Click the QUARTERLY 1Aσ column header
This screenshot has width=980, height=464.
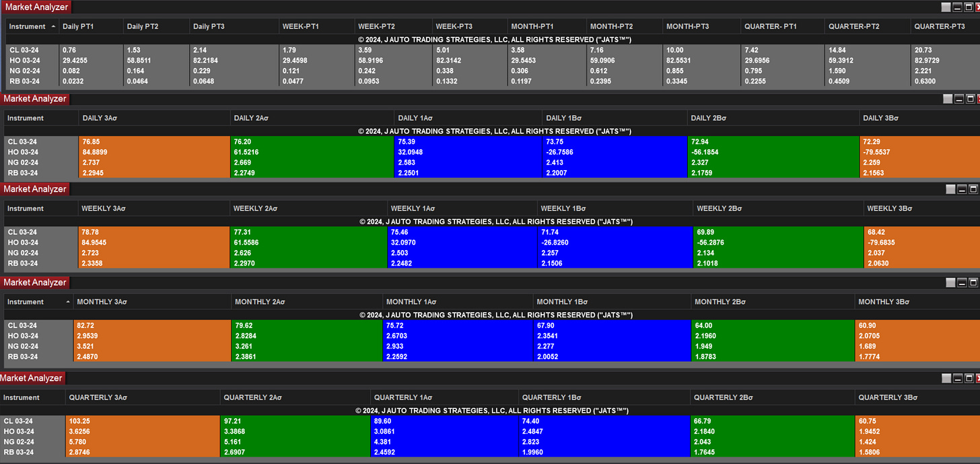coord(444,397)
